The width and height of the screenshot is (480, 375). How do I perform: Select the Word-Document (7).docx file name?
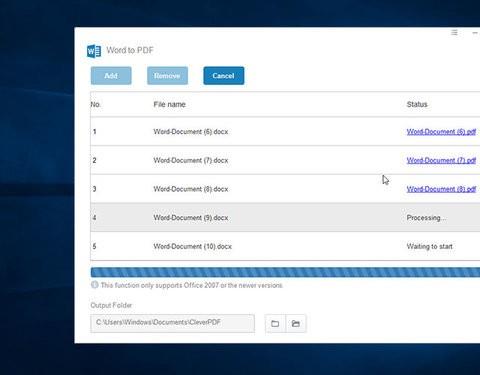[x=191, y=160]
